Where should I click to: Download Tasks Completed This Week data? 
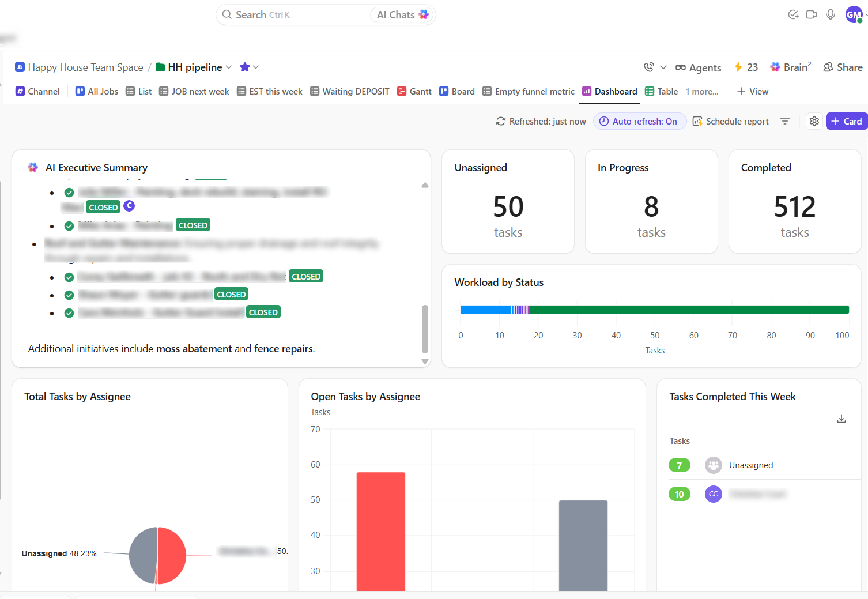pos(841,419)
